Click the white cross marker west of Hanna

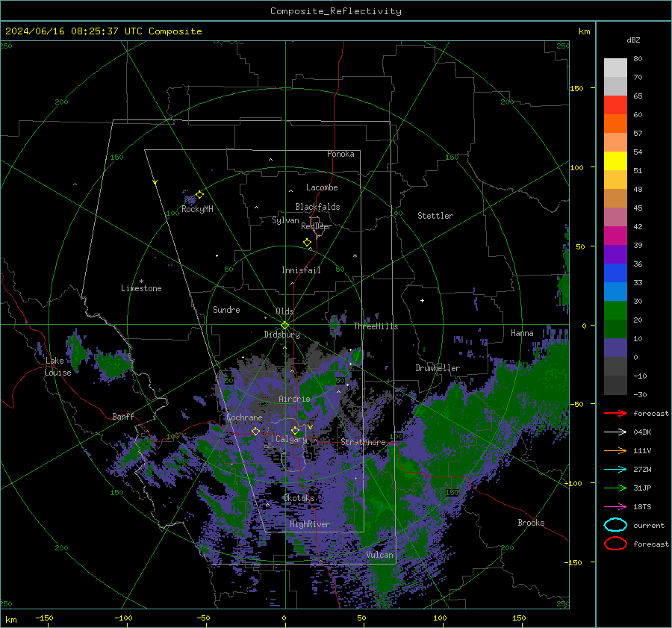click(x=422, y=300)
